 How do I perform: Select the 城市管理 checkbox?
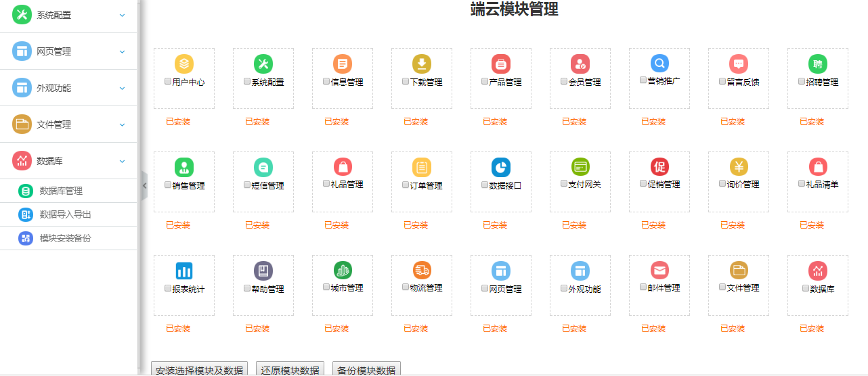pos(326,287)
